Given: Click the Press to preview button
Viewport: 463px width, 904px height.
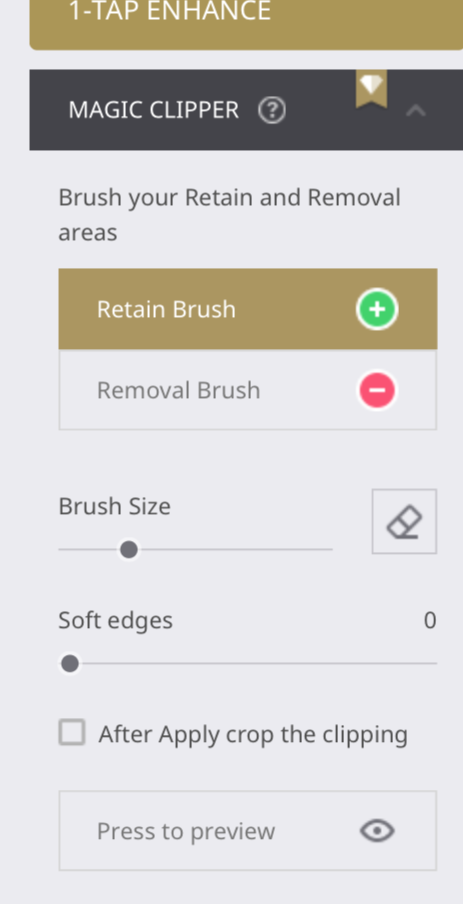Looking at the screenshot, I should click(248, 830).
